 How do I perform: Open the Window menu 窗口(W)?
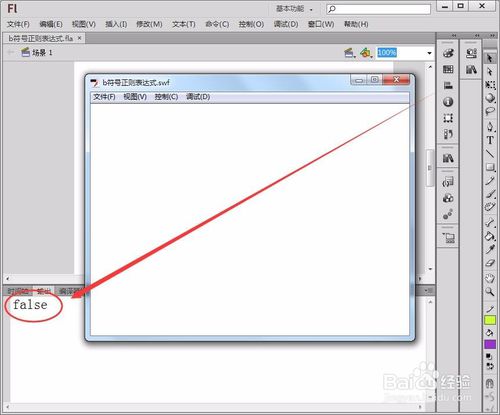coord(321,24)
